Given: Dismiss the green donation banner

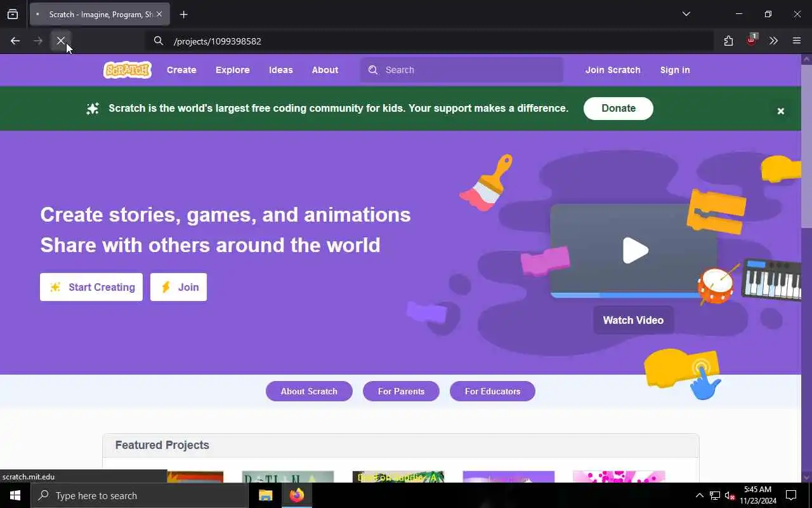Looking at the screenshot, I should pyautogui.click(x=781, y=111).
